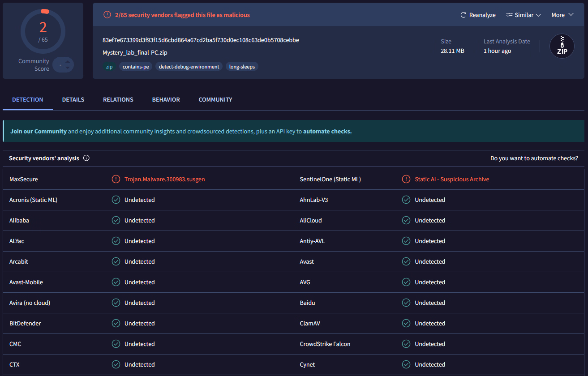Click the MaxSecure vendor name
This screenshot has height=376, width=588.
coord(24,179)
